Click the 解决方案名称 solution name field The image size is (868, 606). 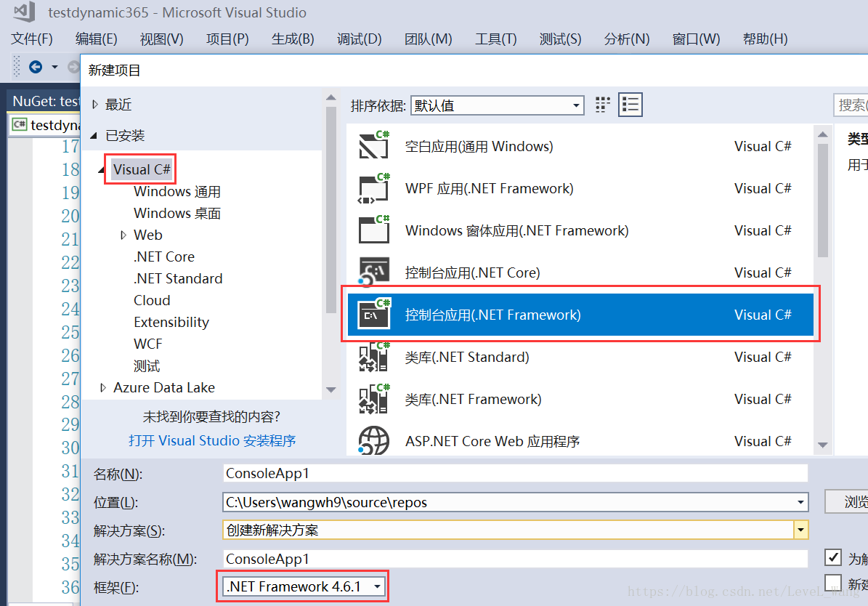(x=516, y=558)
